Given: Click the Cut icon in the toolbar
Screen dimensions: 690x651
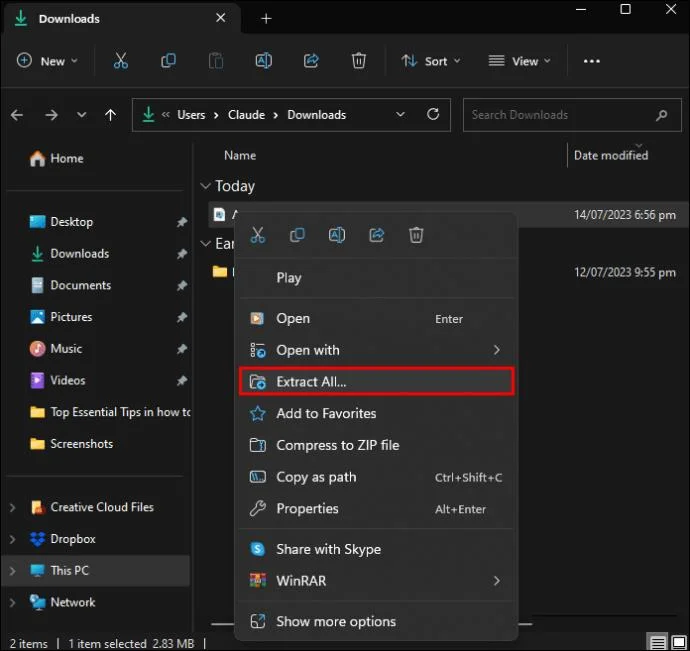Looking at the screenshot, I should pyautogui.click(x=121, y=61).
